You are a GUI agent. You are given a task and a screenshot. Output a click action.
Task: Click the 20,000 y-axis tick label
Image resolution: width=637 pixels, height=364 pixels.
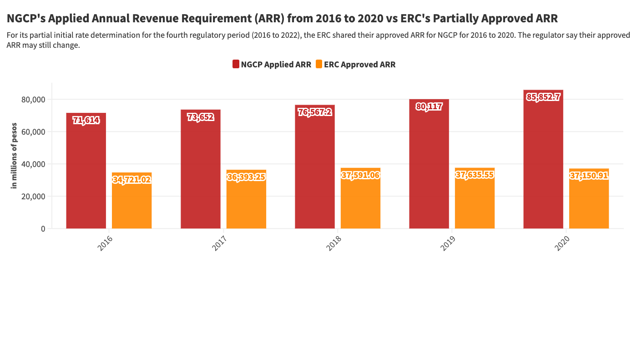[34, 197]
